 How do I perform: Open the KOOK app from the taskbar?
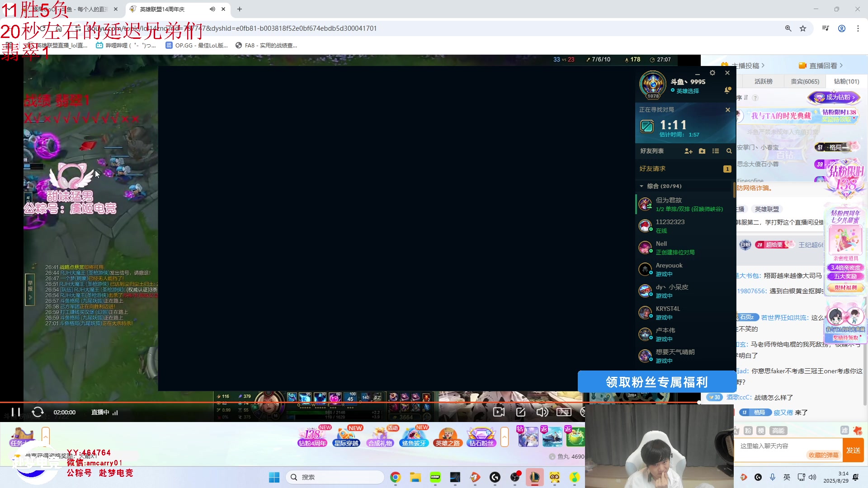coord(435,477)
